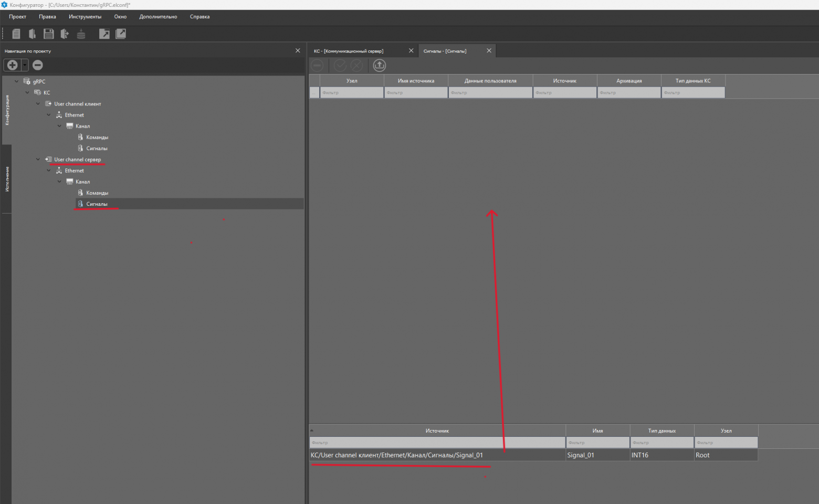Sort by Имя источника column header

416,81
